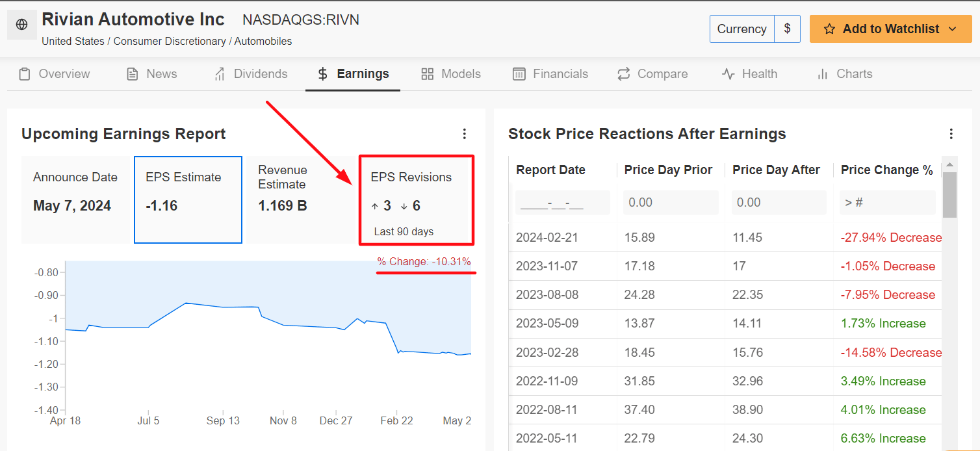
Task: Click the Price Change % filter input
Action: 888,203
